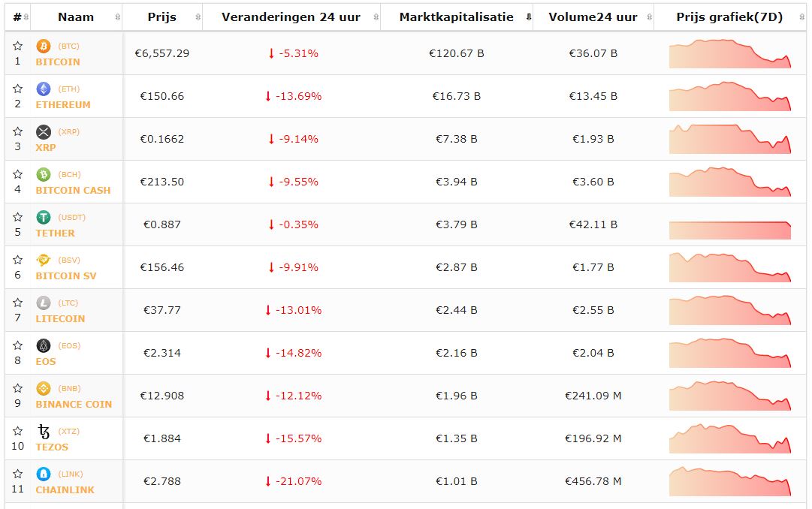Star the EOS row as favorite
Screen dimensions: 812x509
18,346
